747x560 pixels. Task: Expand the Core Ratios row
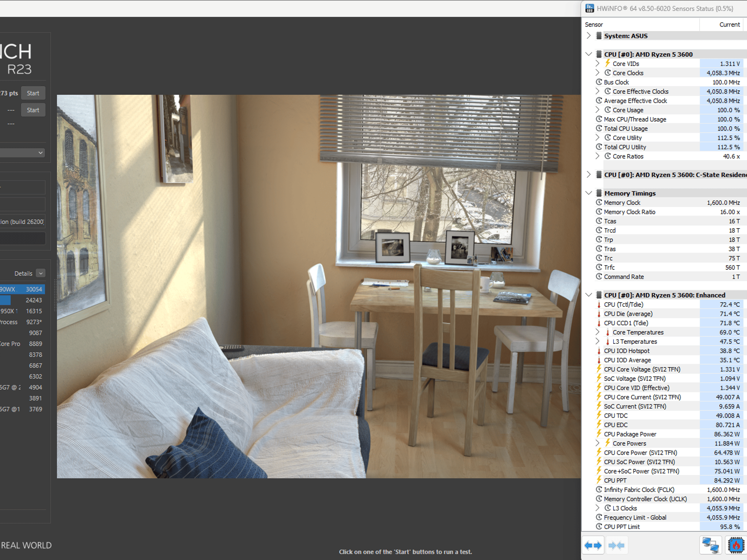(597, 156)
